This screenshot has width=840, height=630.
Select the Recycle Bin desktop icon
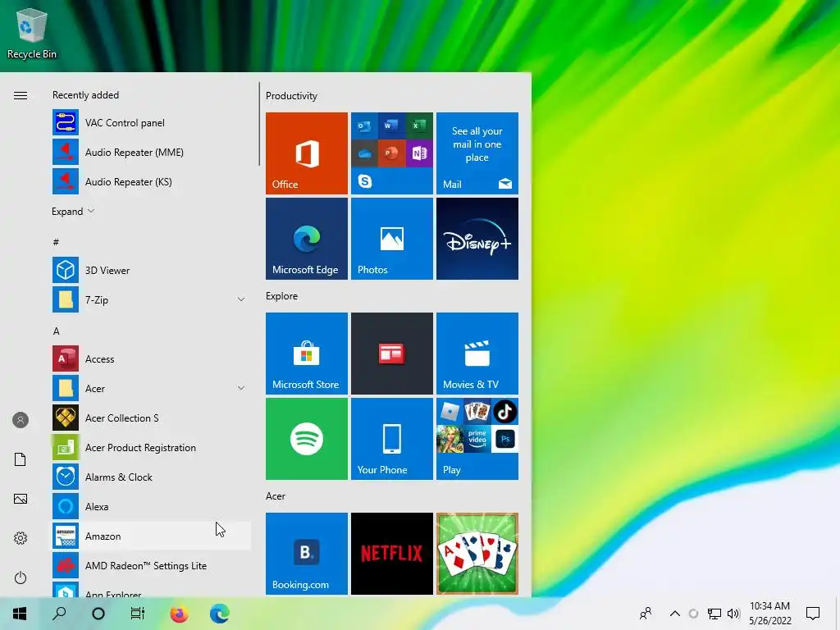[32, 33]
